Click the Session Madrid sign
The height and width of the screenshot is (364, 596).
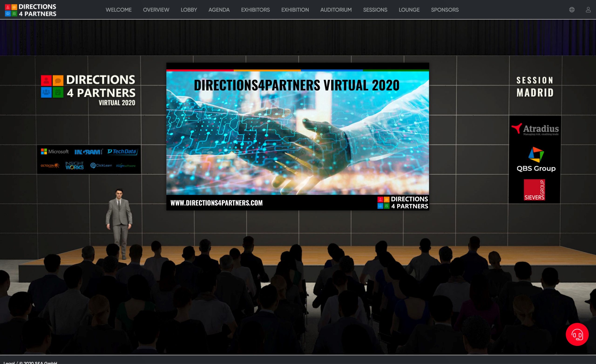[x=535, y=87]
